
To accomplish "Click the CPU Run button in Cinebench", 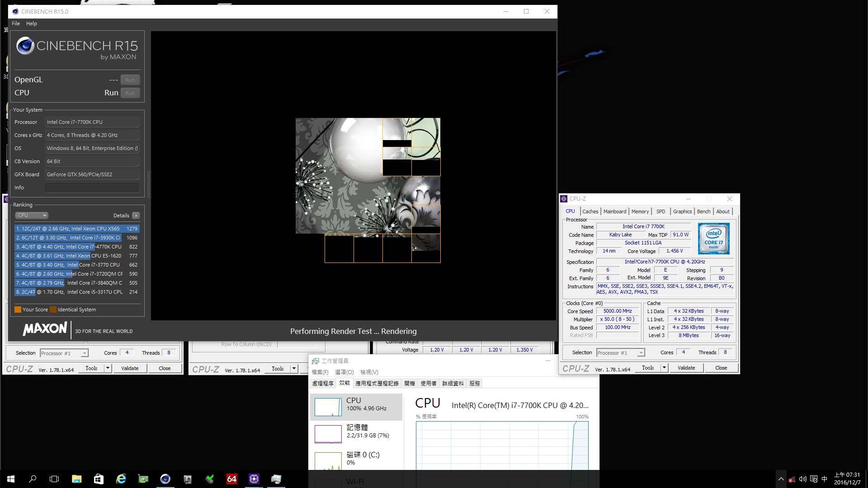I will [130, 93].
